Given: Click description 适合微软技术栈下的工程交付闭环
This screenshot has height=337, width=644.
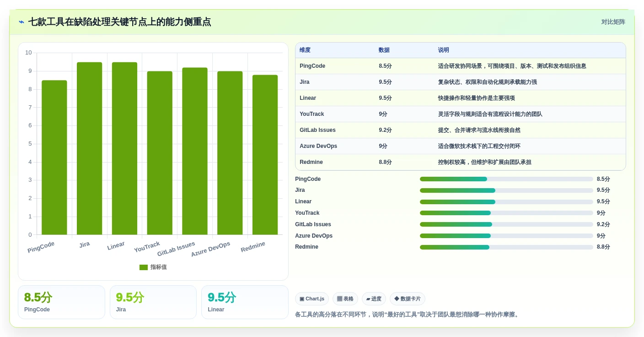Looking at the screenshot, I should pos(479,146).
